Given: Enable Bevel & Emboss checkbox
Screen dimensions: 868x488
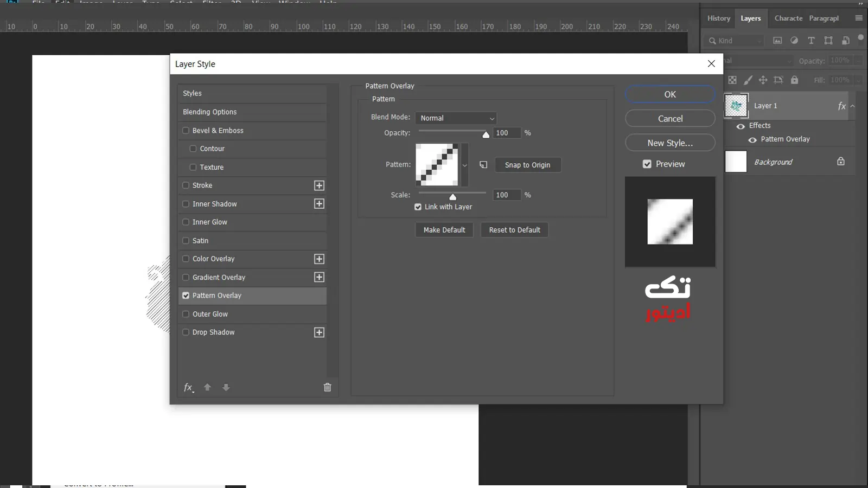Looking at the screenshot, I should (x=186, y=131).
